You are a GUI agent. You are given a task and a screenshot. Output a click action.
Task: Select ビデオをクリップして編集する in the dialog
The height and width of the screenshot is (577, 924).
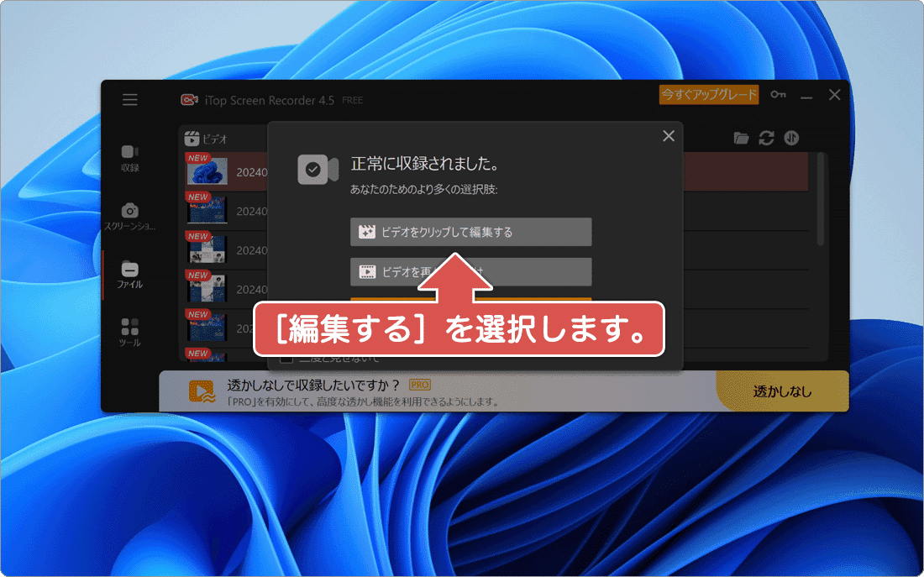[x=470, y=232]
